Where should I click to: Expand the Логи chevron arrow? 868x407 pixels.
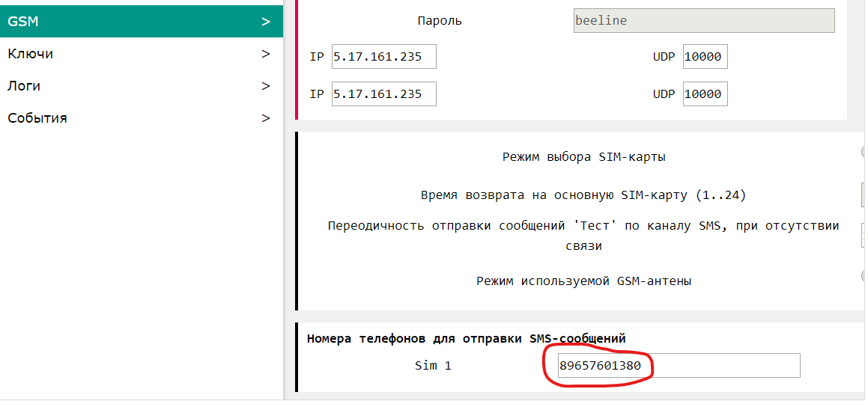coord(267,86)
